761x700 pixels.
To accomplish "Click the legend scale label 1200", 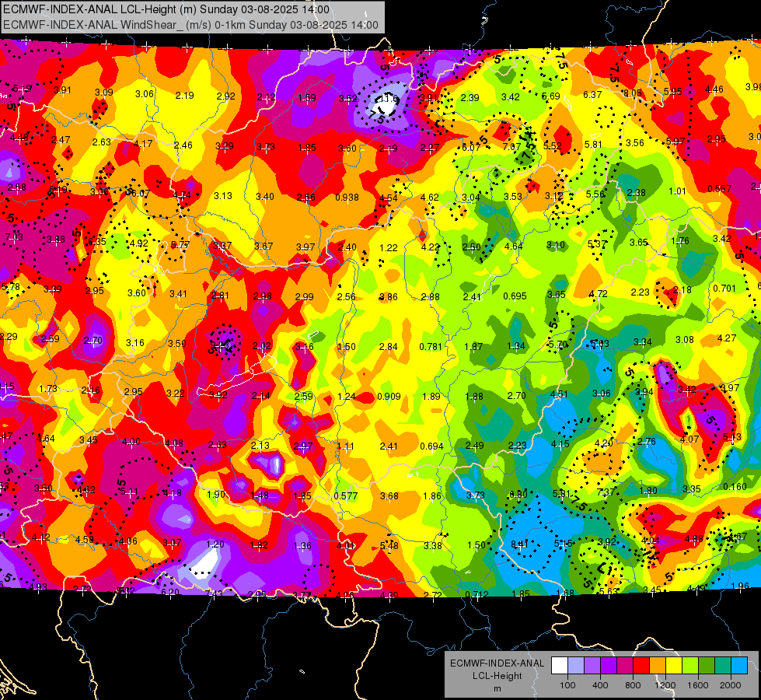I will click(x=665, y=685).
